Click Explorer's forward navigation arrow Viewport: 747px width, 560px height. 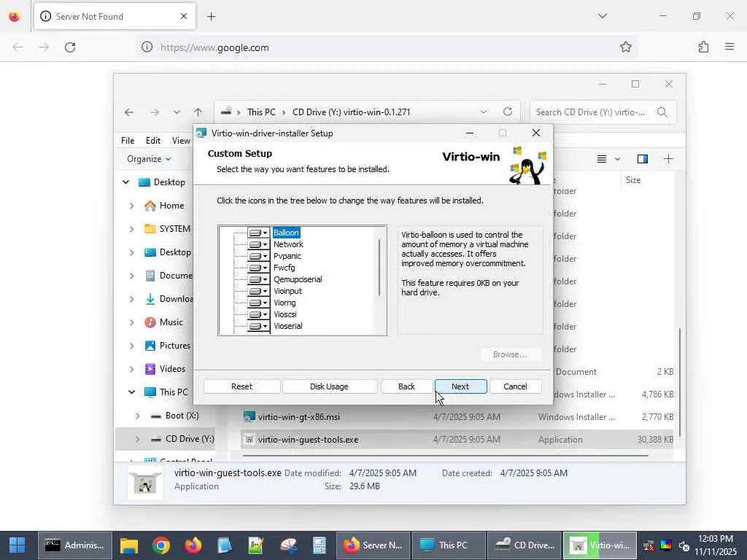(155, 112)
